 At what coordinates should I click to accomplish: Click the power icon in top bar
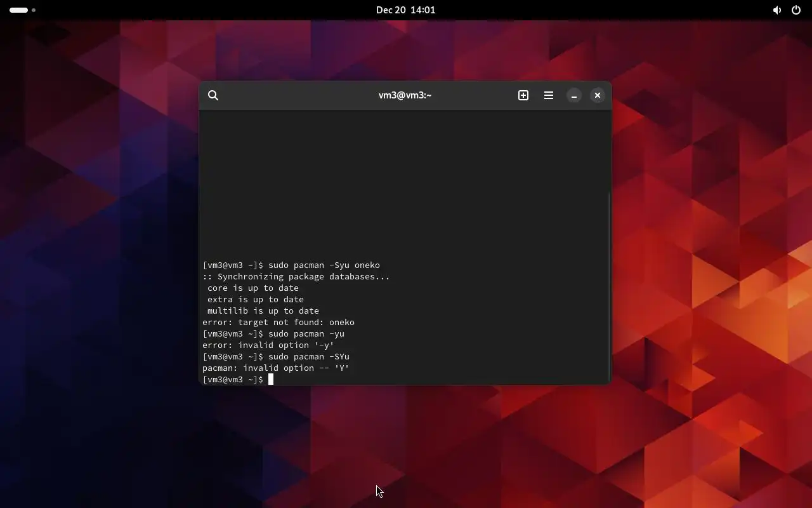[x=796, y=10]
